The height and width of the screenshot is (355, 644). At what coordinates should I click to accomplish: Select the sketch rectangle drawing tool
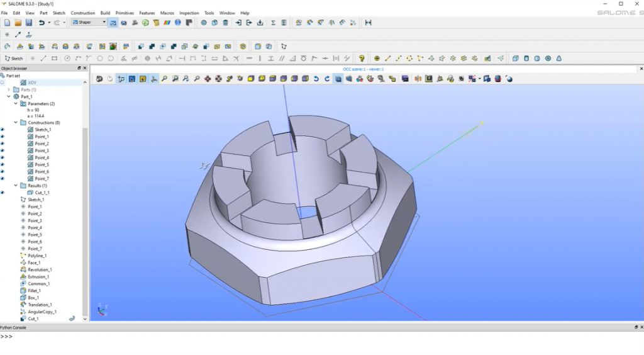(x=55, y=59)
